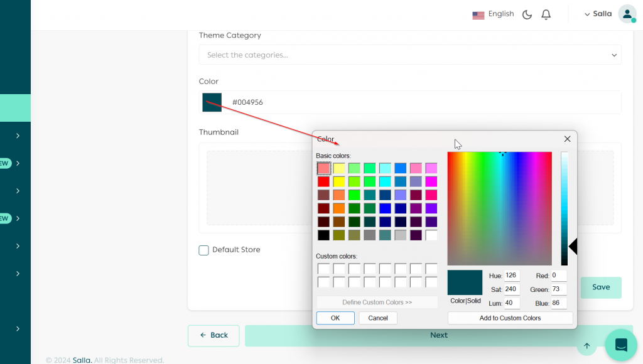Click the luminance slider black arrow

[x=572, y=247]
